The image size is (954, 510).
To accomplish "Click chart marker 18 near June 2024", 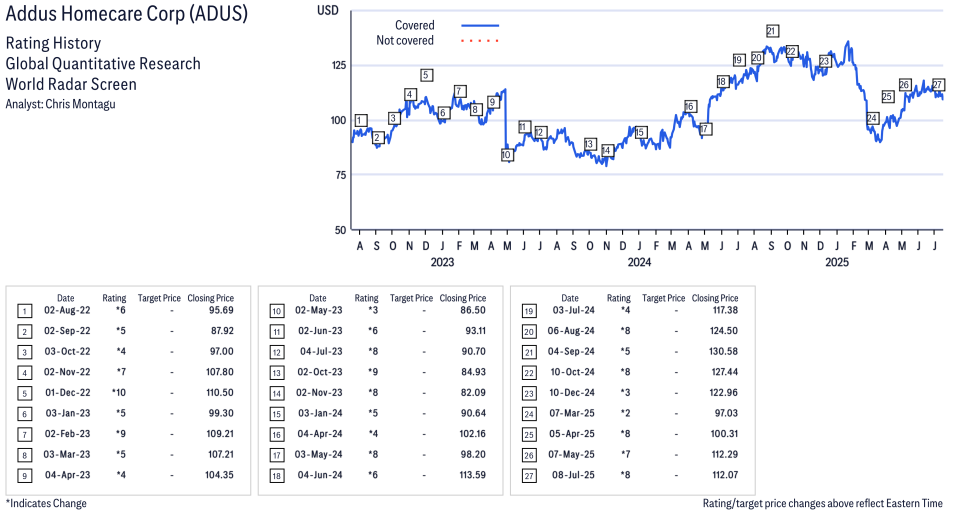I will coord(722,82).
